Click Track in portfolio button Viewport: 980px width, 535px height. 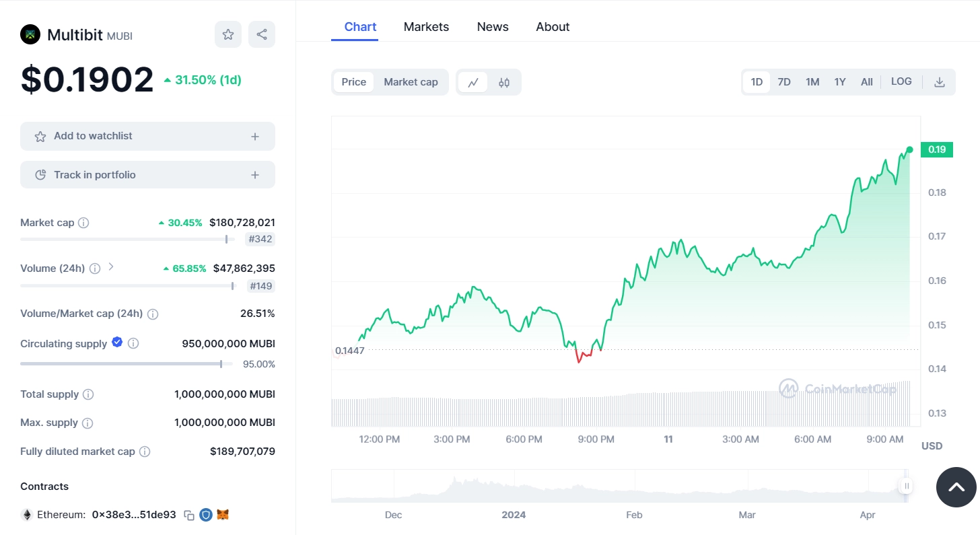[147, 175]
